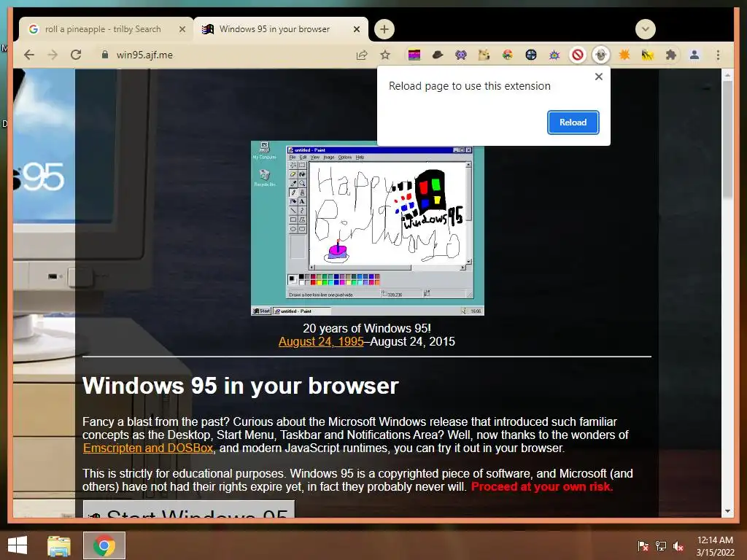Open File Explorer from the taskbar
Viewport: 747px width, 560px height.
click(59, 545)
